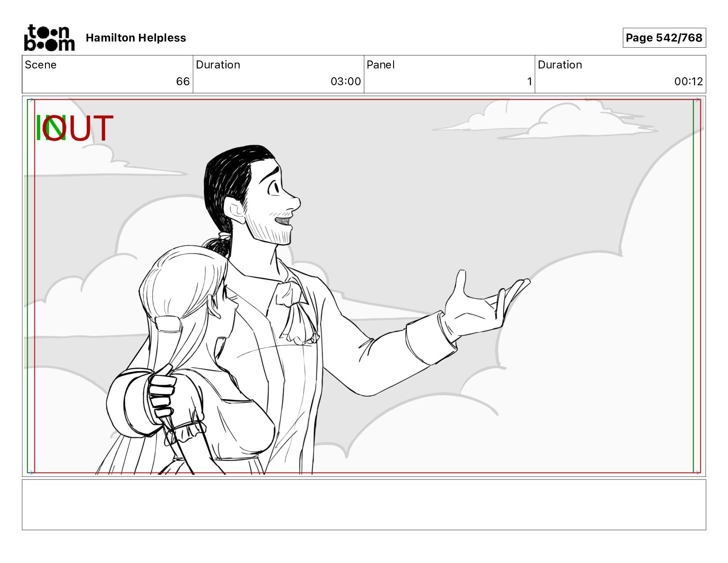
Task: Click the 'Scene' header label
Action: [x=41, y=65]
